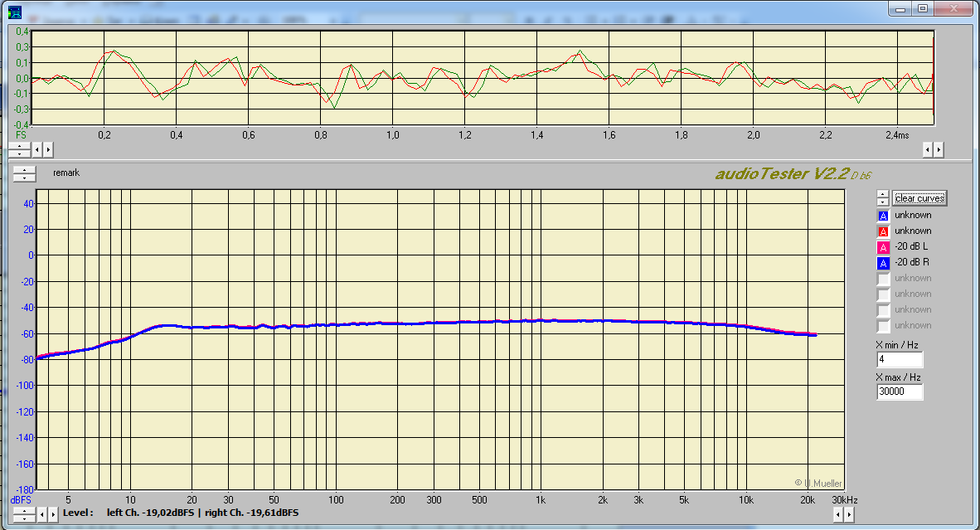Toggle the fifth curve slot checkbox
The height and width of the screenshot is (530, 980).
point(883,279)
